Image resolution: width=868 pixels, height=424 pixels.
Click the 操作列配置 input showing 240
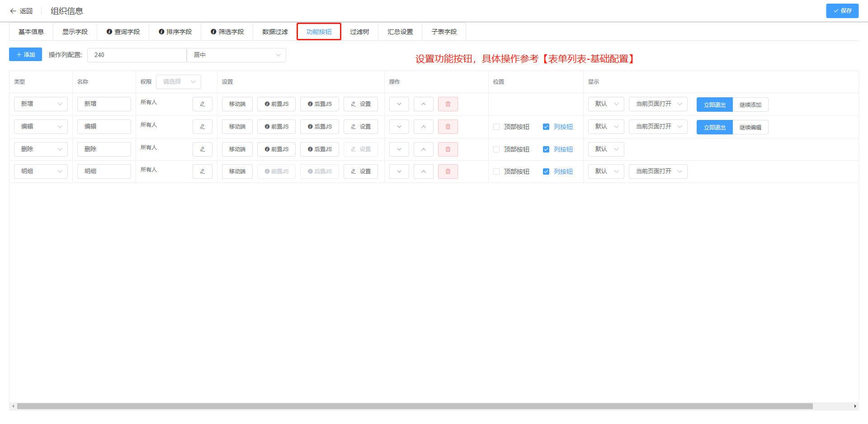pos(137,55)
